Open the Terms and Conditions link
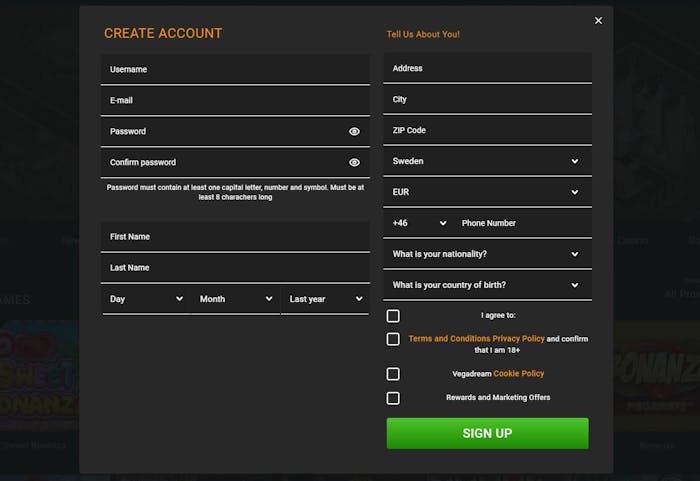The height and width of the screenshot is (481, 700). tap(450, 339)
